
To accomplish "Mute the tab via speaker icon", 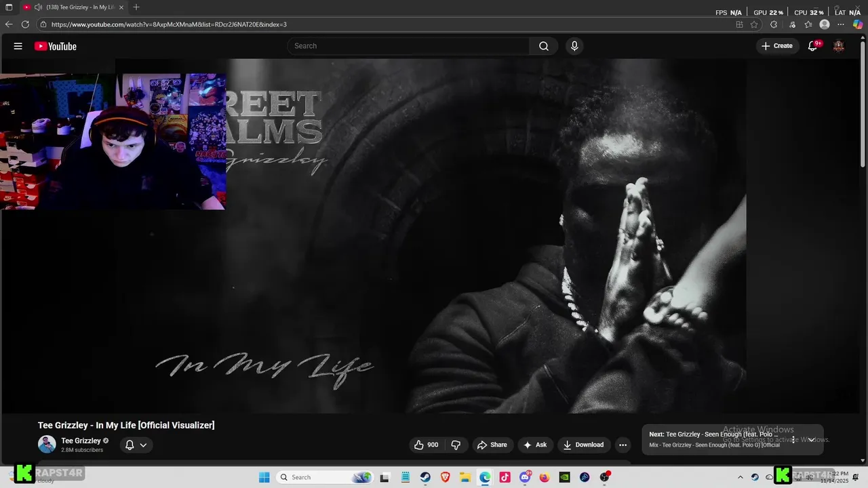I will (38, 7).
